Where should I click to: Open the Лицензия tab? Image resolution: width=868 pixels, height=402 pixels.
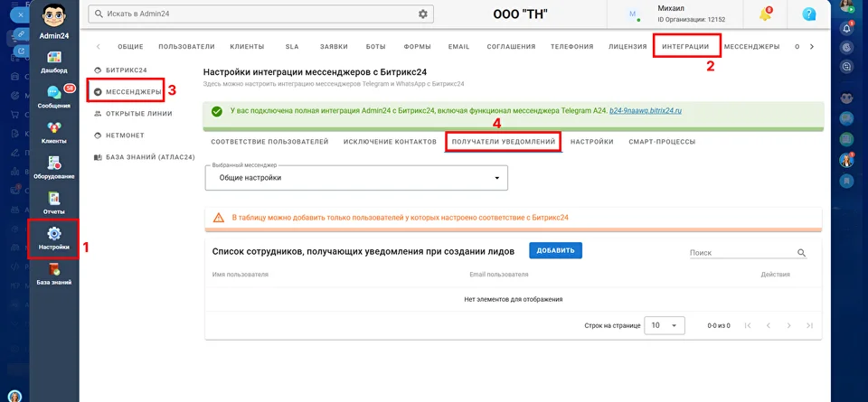[x=627, y=47]
